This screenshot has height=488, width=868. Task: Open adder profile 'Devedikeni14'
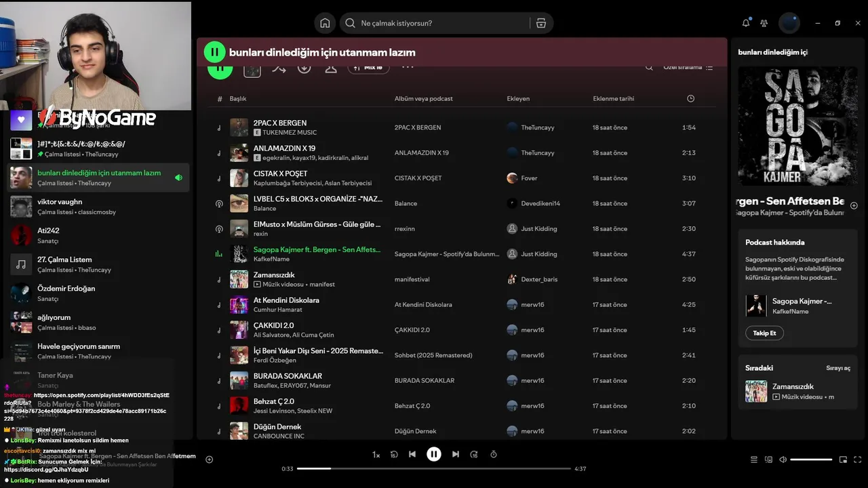pyautogui.click(x=540, y=203)
